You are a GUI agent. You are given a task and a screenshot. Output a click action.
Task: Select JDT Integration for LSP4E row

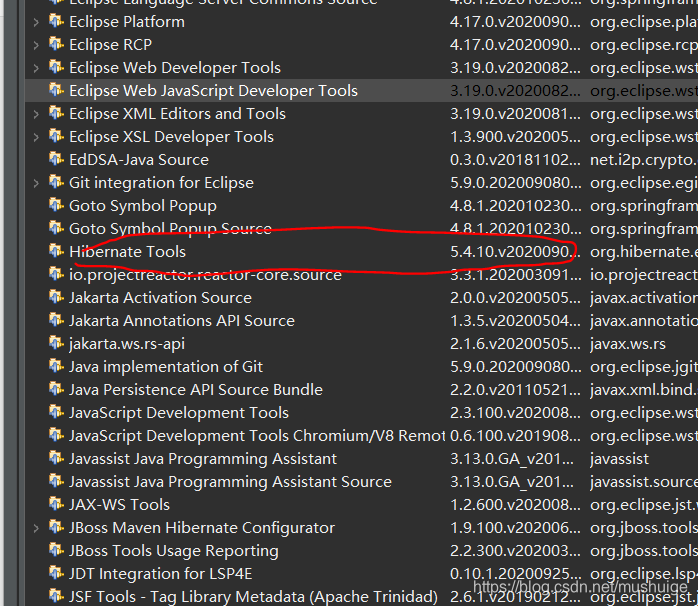point(361,574)
